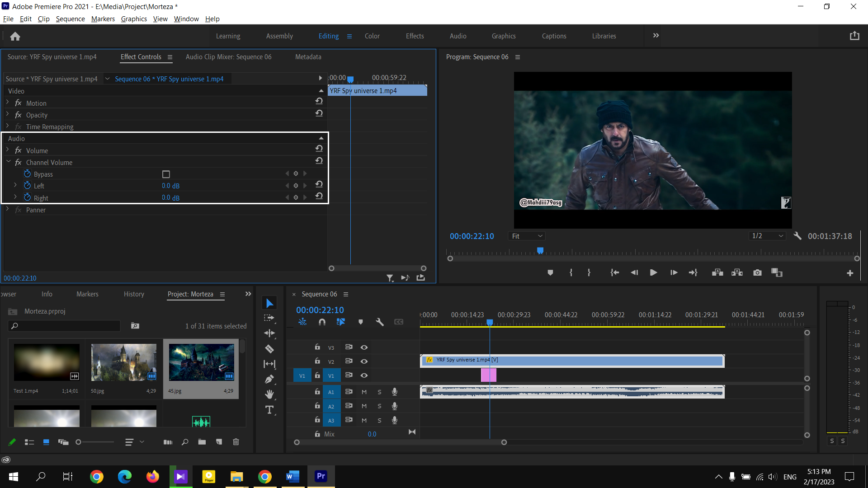Click the Find magnifier in Project panel
The height and width of the screenshot is (488, 868).
point(185,442)
